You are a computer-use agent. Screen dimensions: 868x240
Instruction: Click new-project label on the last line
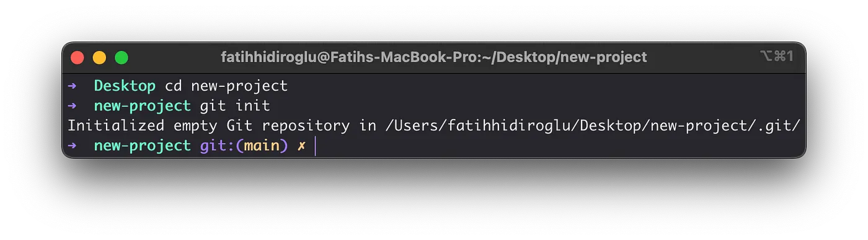tap(143, 146)
